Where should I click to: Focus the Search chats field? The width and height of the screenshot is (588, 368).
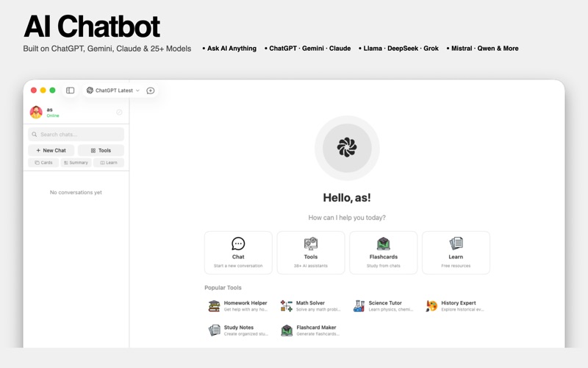point(76,134)
